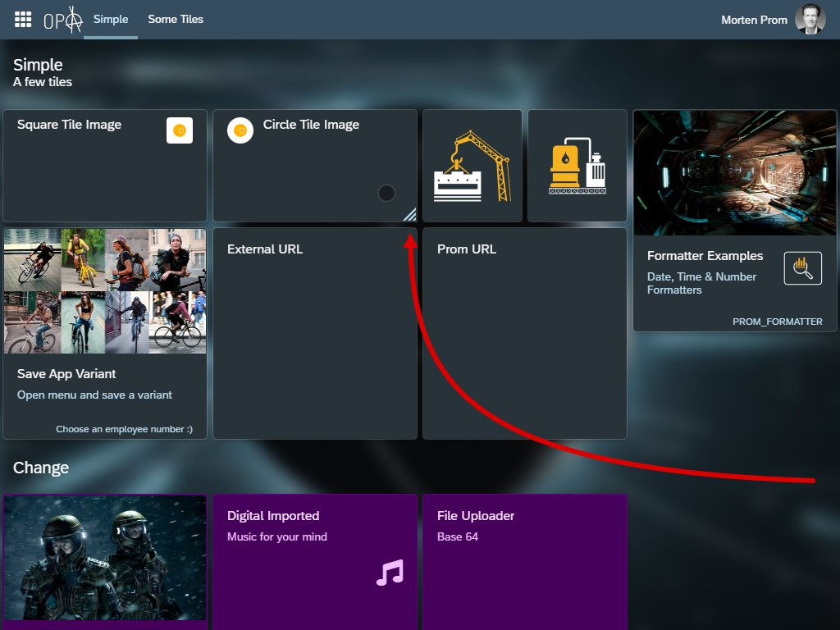840x630 pixels.
Task: Click the resize handle on Circle Tile Image
Action: click(x=409, y=215)
